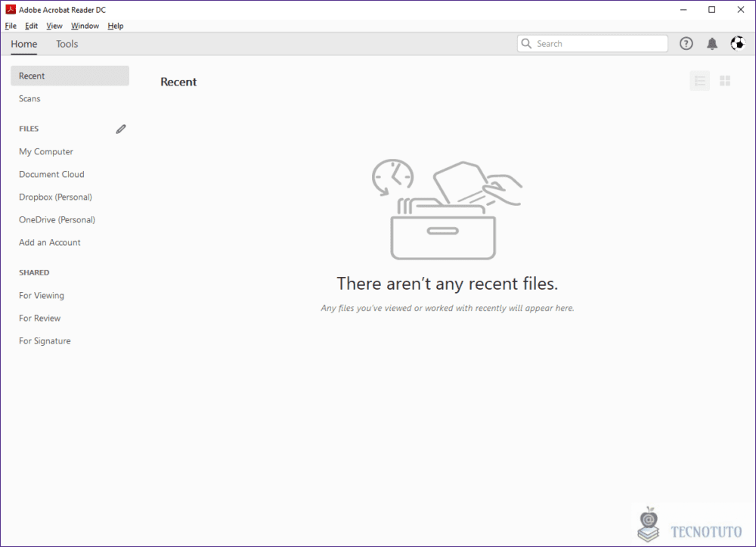Show files shared For Review
Image resolution: width=756 pixels, height=547 pixels.
[x=39, y=318]
